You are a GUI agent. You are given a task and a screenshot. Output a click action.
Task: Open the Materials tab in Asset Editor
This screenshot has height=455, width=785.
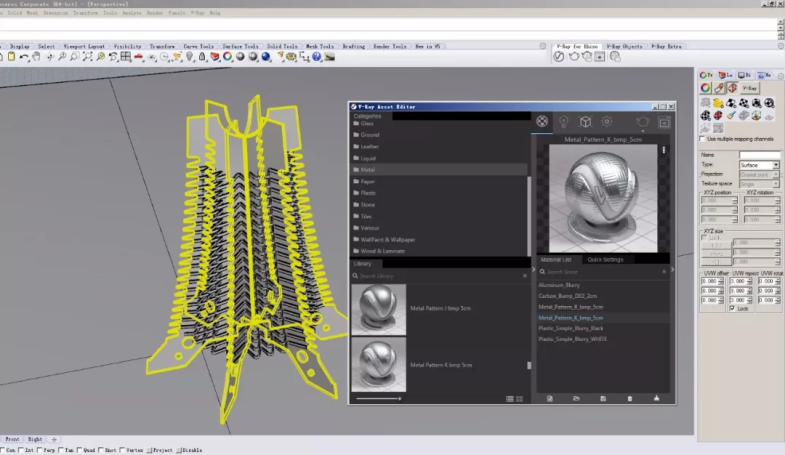pos(541,121)
